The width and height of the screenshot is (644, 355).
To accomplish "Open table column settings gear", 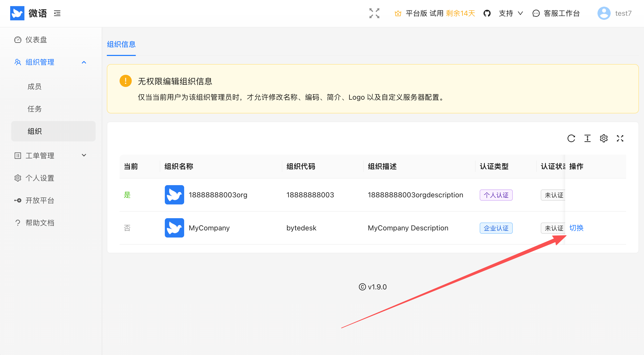I will [604, 138].
